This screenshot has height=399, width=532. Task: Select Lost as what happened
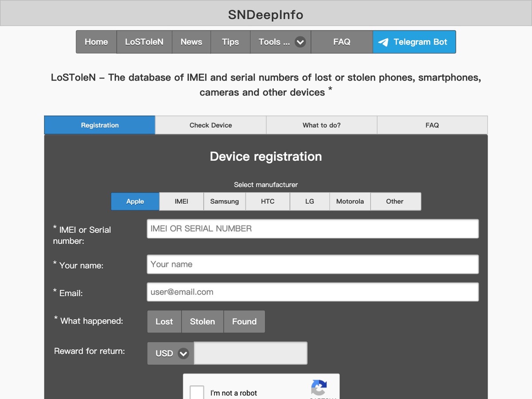164,321
